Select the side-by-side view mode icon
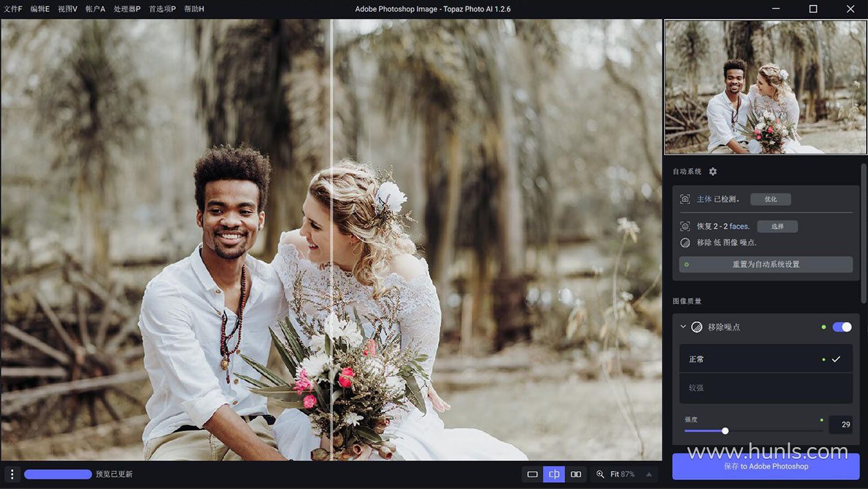This screenshot has height=489, width=868. [576, 474]
